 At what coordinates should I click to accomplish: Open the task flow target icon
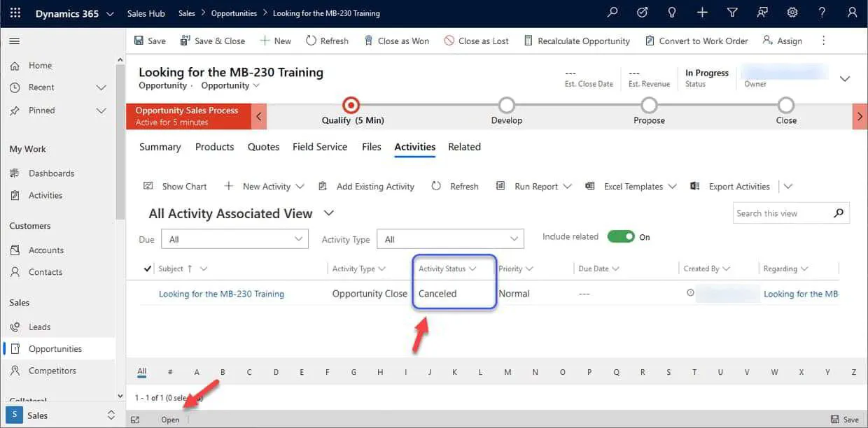click(x=643, y=13)
